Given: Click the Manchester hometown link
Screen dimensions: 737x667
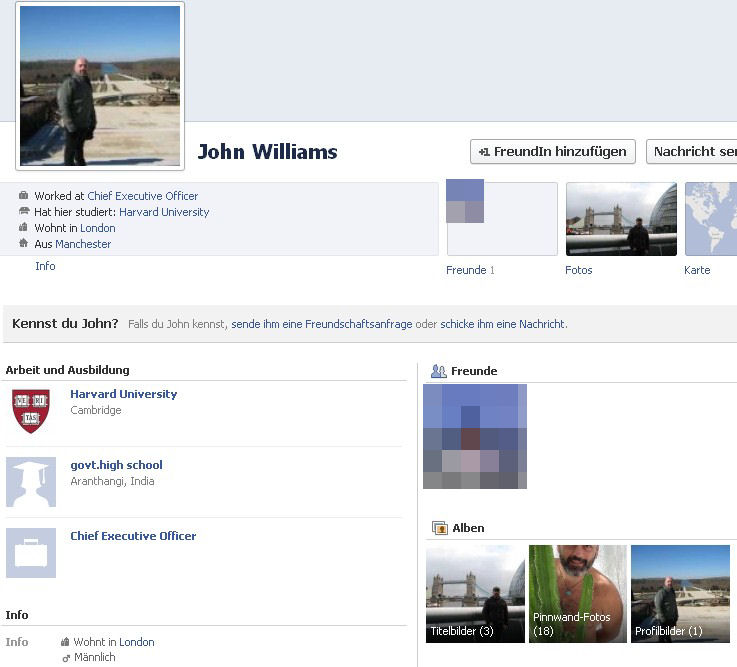Looking at the screenshot, I should click(x=83, y=244).
